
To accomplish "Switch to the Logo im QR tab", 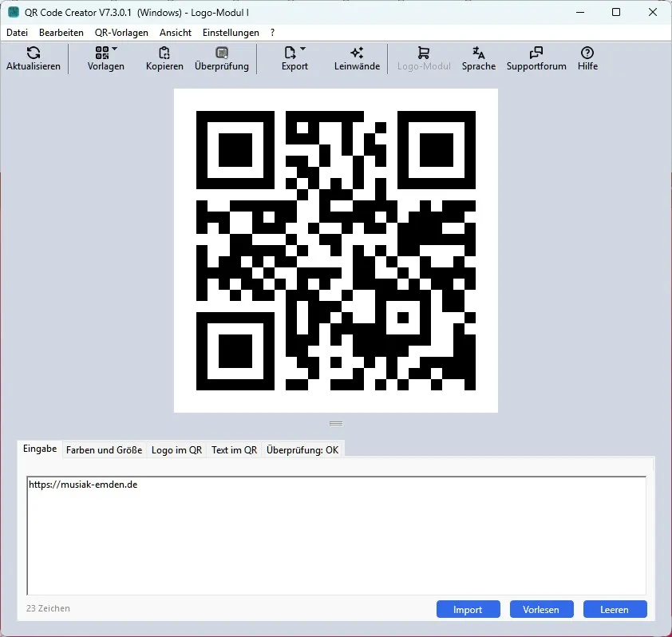I will (x=176, y=450).
